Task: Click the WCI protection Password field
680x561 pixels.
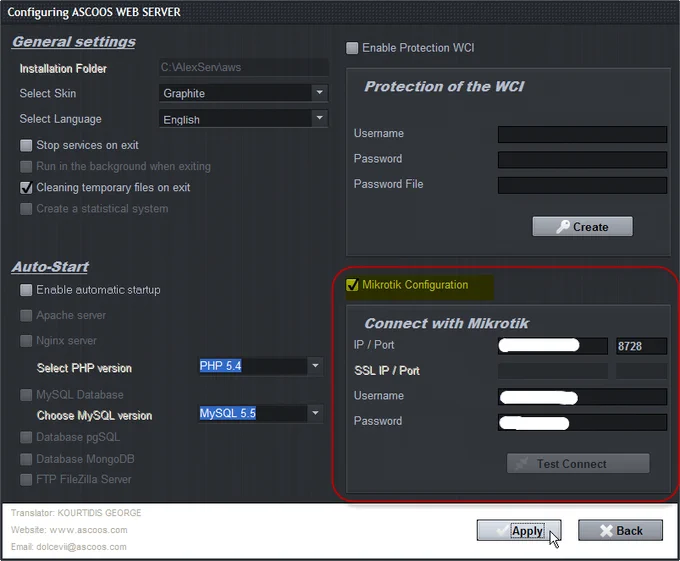Action: pyautogui.click(x=582, y=160)
